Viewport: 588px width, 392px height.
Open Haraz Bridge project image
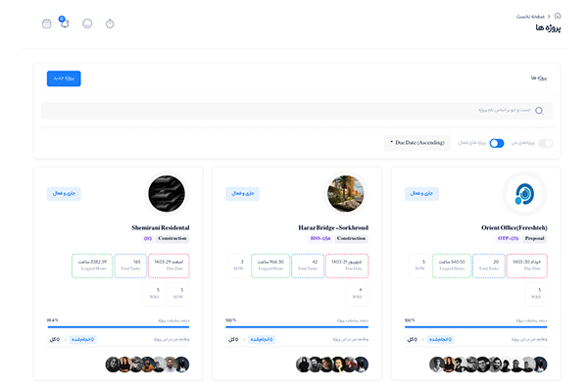pos(346,194)
